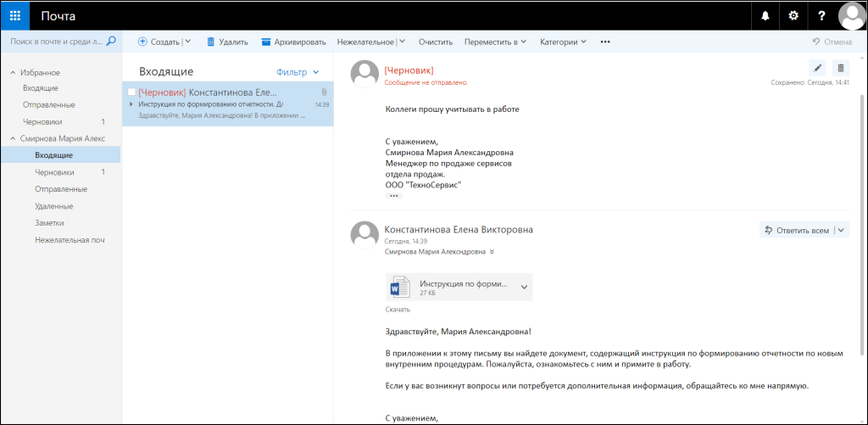
Task: Open the Отправленные folder under Смирнова
Action: click(x=60, y=188)
